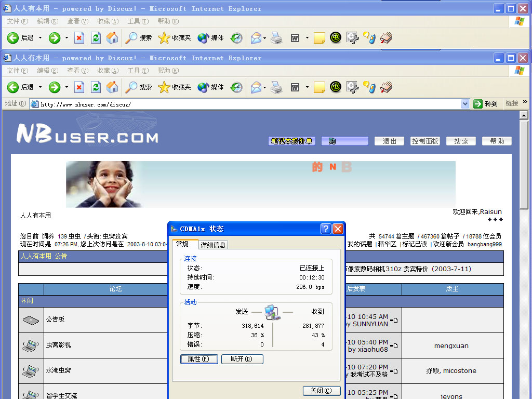Click the 后退 back arrow in the front IE window
The image size is (532, 399).
point(13,87)
